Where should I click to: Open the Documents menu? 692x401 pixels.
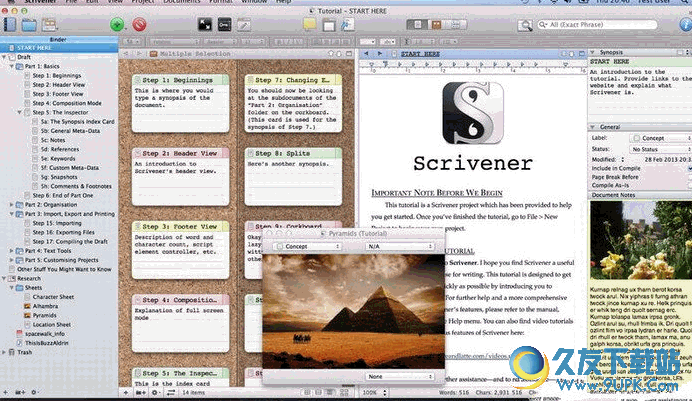(181, 2)
